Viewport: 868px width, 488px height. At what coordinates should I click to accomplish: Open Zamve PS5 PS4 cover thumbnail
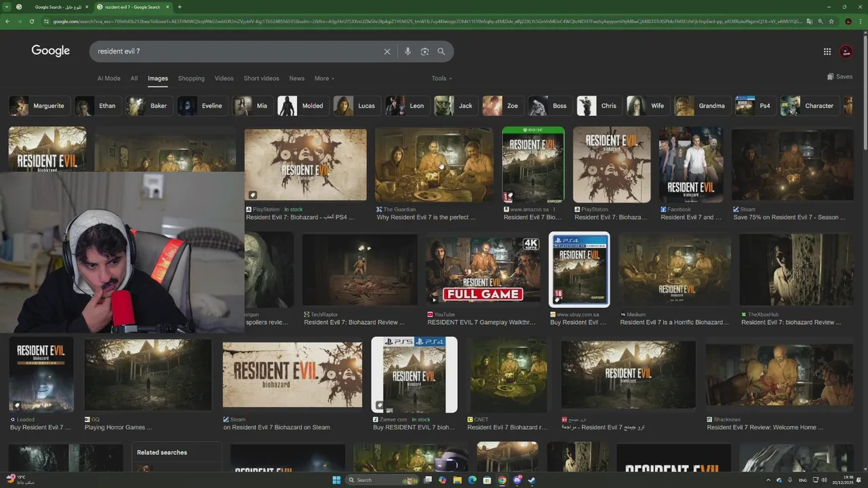coord(414,375)
